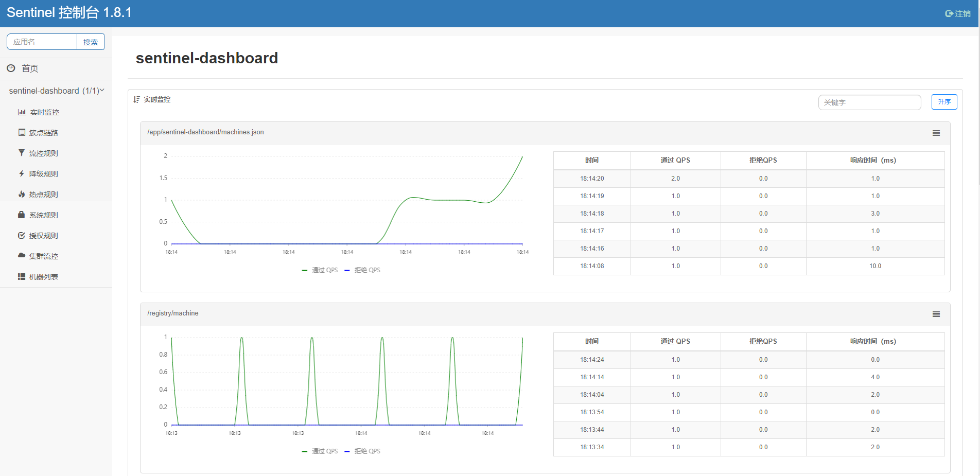Click the flow control rules funnel icon

pyautogui.click(x=22, y=153)
